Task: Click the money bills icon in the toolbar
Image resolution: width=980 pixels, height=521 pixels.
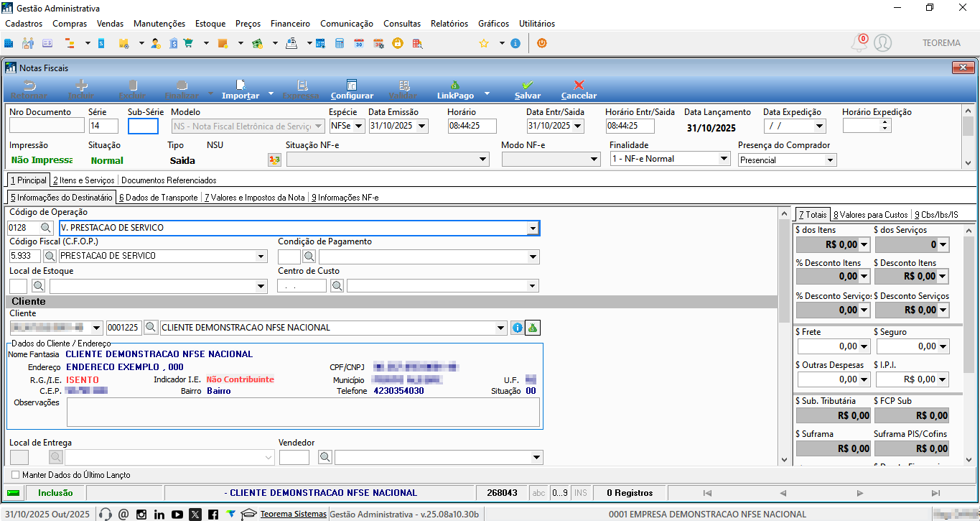Action: pyautogui.click(x=257, y=43)
